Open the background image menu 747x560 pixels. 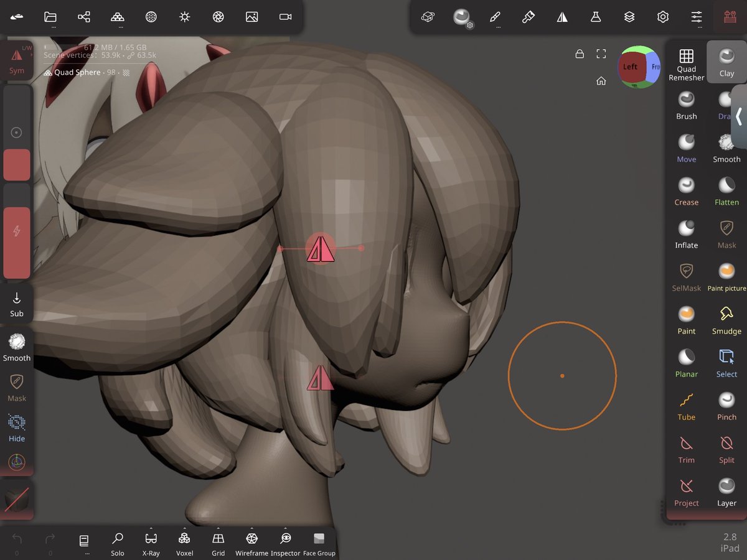click(x=251, y=17)
